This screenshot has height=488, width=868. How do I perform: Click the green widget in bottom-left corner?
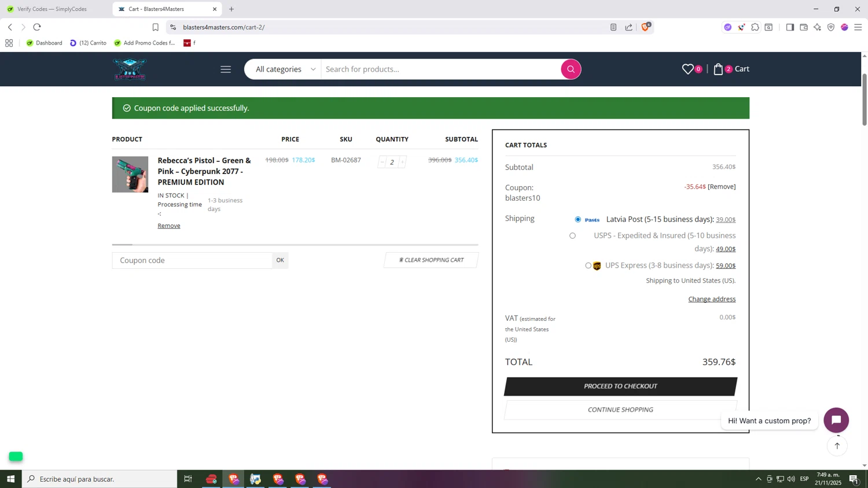point(16,457)
